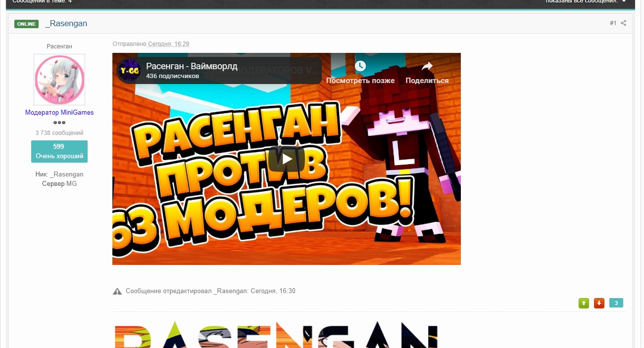
Task: Upvote the post with the green arrow
Action: point(584,303)
